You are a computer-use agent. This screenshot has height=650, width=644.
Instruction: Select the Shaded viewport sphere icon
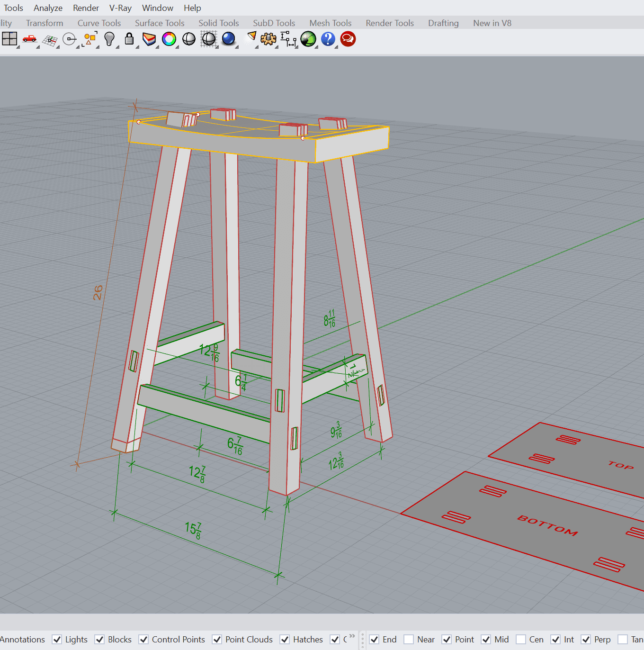point(189,39)
